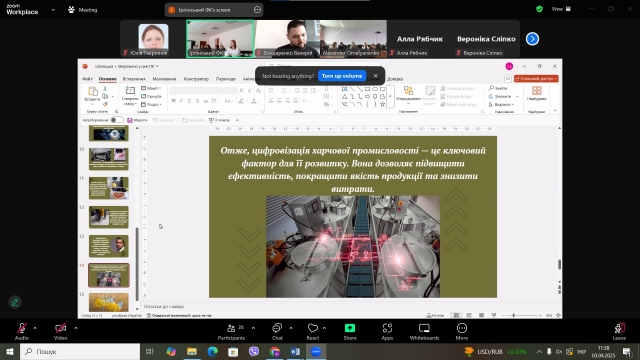Open Word from the taskbar
Viewport: 640px width, 360px height.
(x=295, y=351)
